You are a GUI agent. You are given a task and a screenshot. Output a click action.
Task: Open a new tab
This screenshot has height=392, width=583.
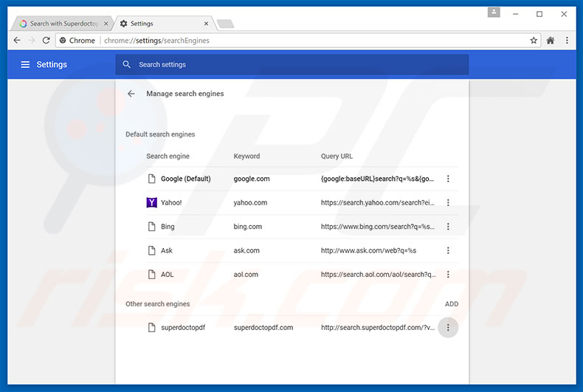[x=225, y=24]
